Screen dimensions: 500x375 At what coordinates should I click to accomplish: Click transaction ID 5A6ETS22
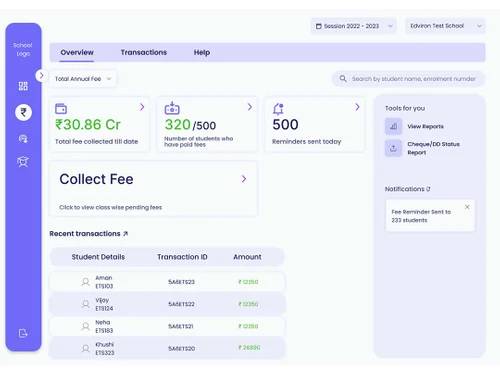[181, 304]
